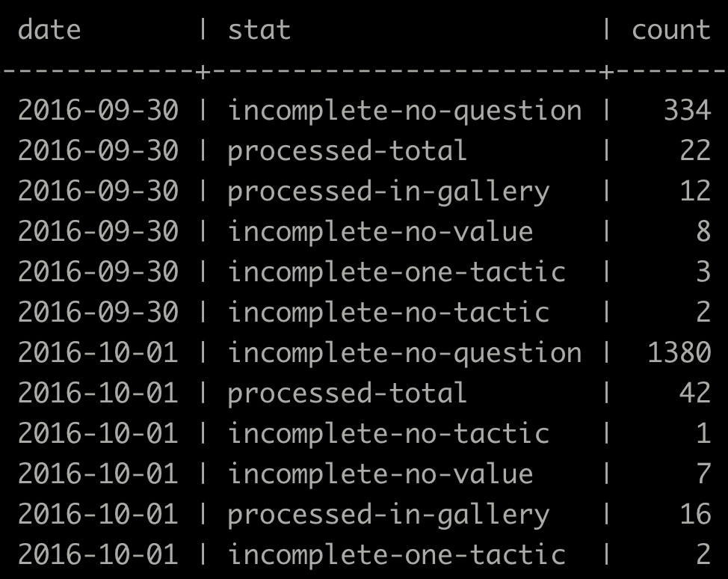Select 'incomplete-no-tactic' with count 1

[389, 434]
